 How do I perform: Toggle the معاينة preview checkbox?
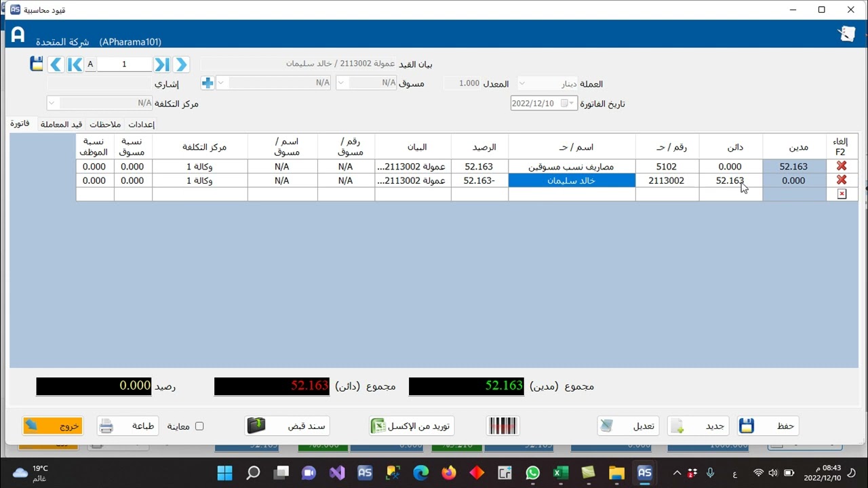(199, 426)
